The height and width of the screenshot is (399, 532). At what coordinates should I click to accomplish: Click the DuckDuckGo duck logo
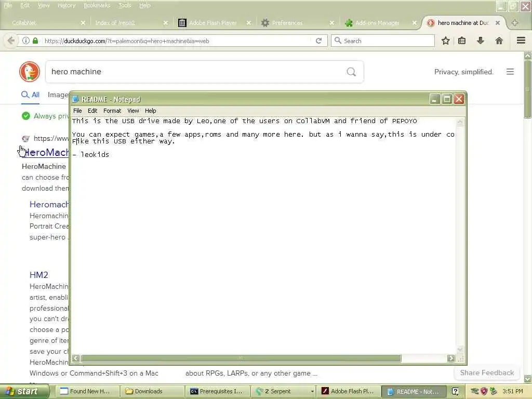pos(30,72)
